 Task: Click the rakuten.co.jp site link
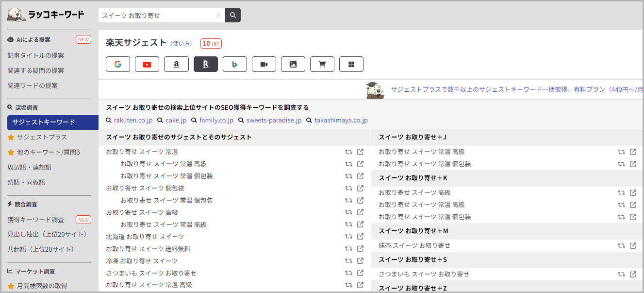tap(133, 120)
